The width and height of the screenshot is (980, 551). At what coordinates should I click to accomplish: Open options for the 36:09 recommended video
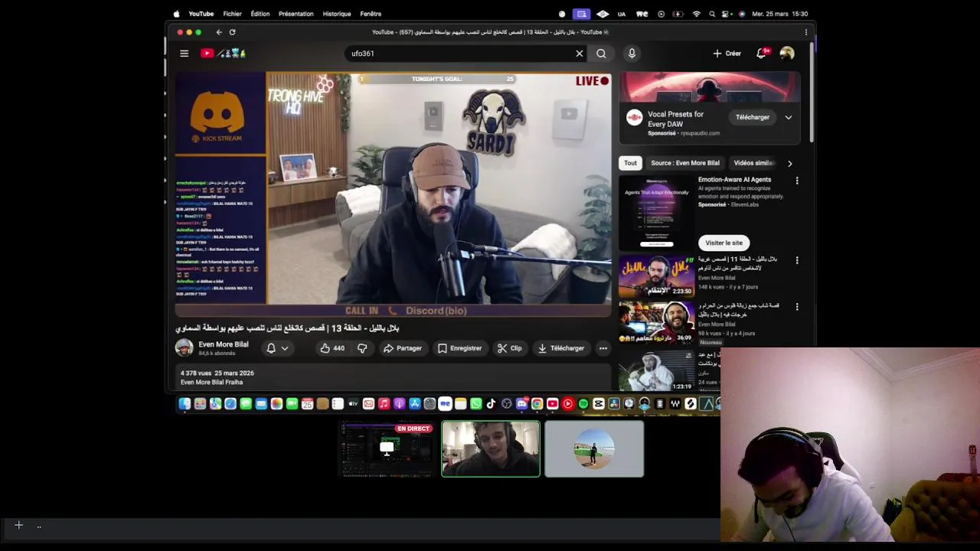[797, 307]
